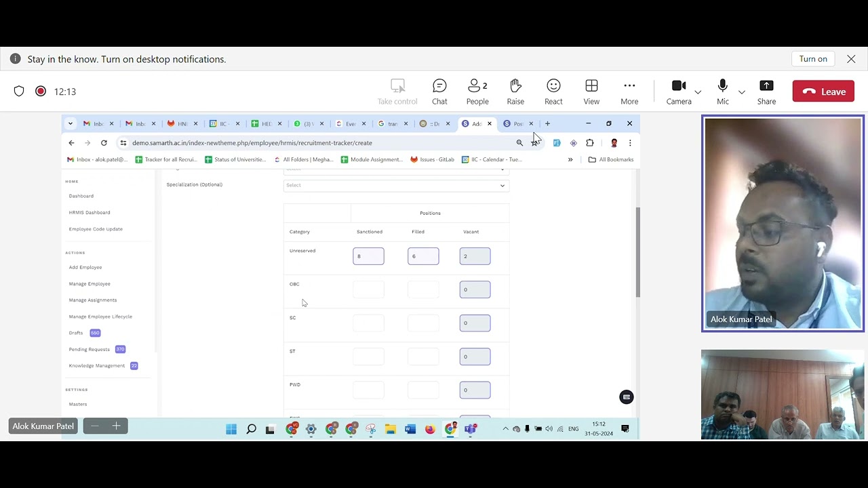Show the People participants list
Image resolution: width=868 pixels, height=488 pixels.
point(477,91)
